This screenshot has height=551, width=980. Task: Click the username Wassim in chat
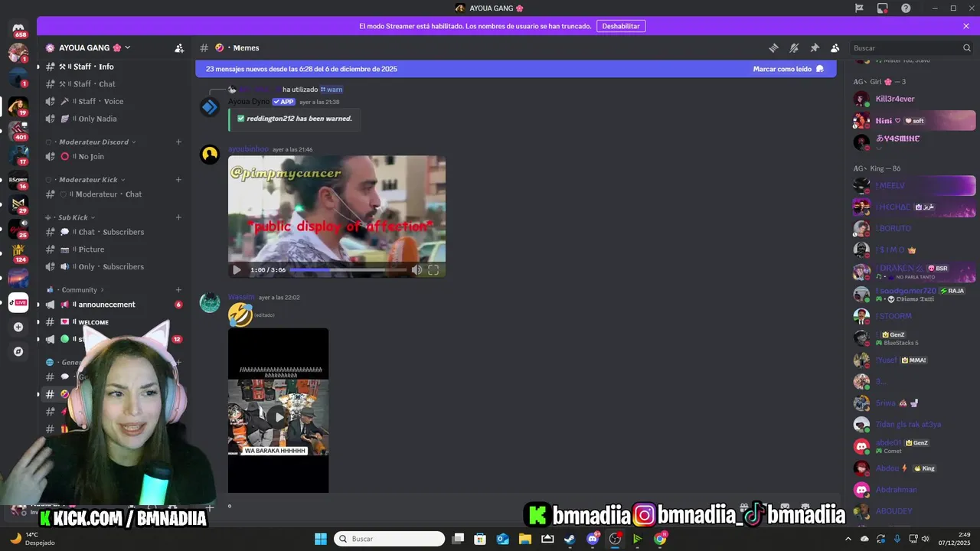(x=241, y=297)
